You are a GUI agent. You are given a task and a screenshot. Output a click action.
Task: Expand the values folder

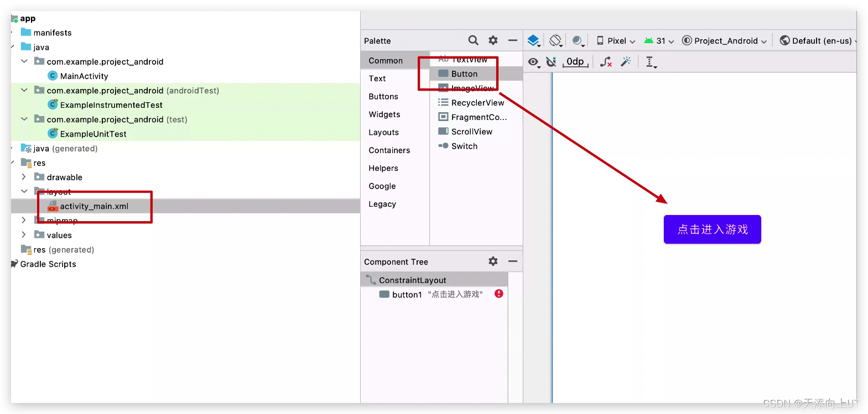24,234
